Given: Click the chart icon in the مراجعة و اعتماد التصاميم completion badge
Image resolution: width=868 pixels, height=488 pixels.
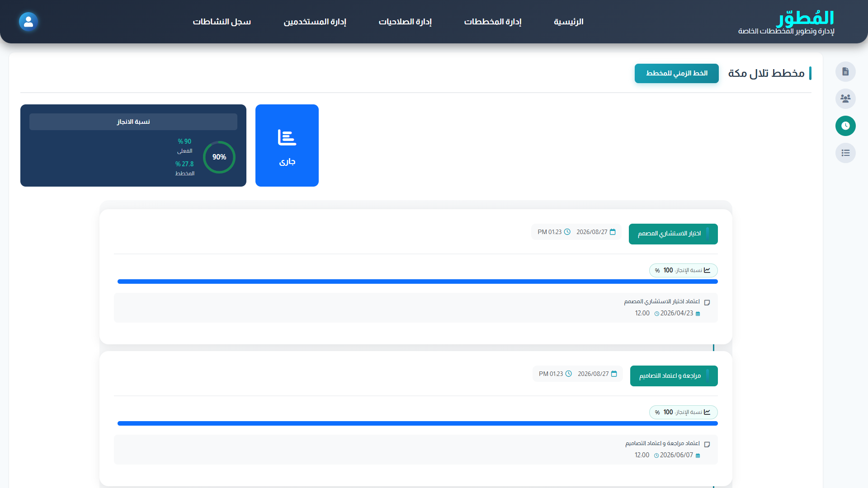Looking at the screenshot, I should click(x=707, y=412).
